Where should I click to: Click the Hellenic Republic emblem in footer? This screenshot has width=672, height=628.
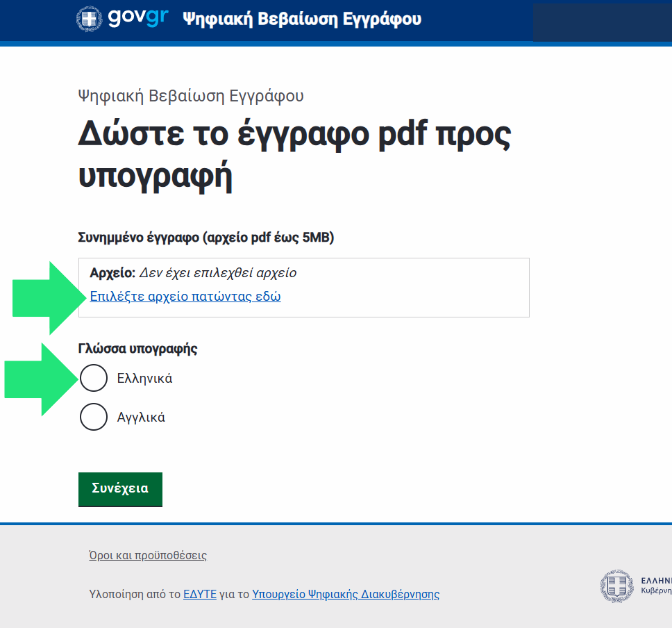tap(617, 586)
